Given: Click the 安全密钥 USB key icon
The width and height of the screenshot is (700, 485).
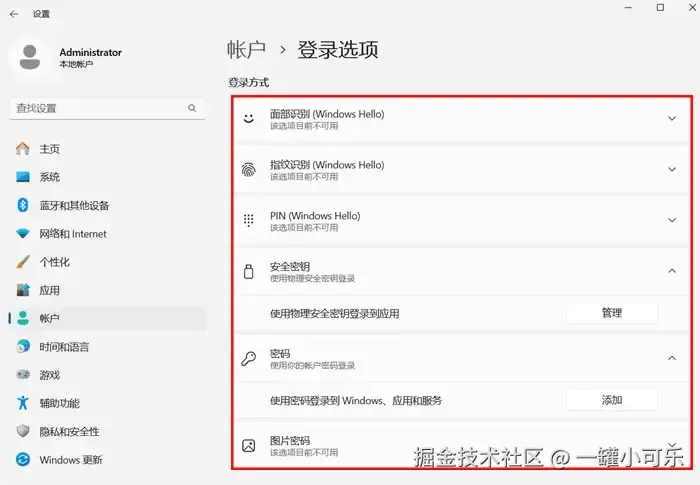Looking at the screenshot, I should [x=249, y=271].
